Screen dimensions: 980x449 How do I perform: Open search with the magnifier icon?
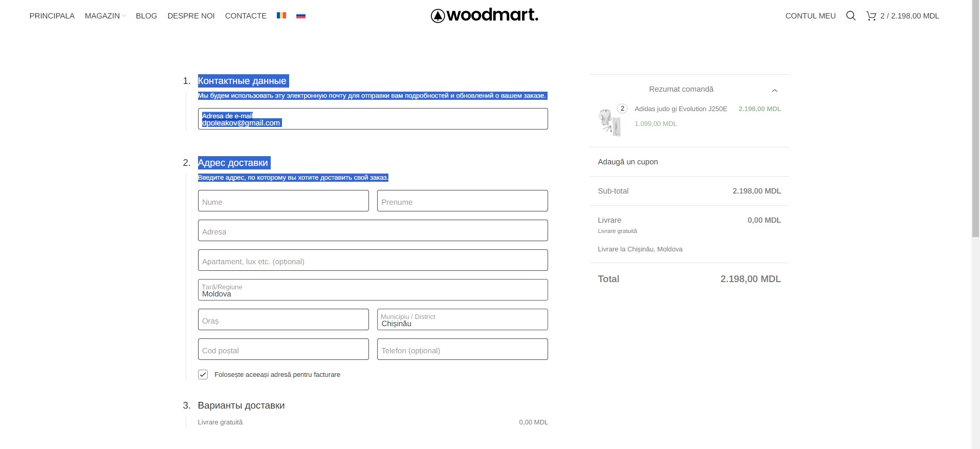(x=851, y=16)
